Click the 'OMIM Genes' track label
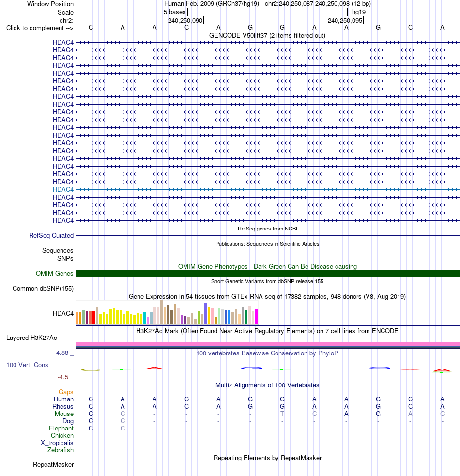The height and width of the screenshot is (476, 460). [54, 274]
